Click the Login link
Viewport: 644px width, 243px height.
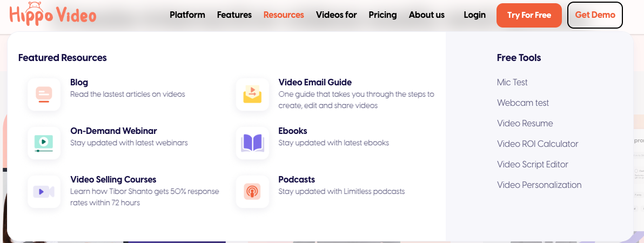(x=474, y=15)
